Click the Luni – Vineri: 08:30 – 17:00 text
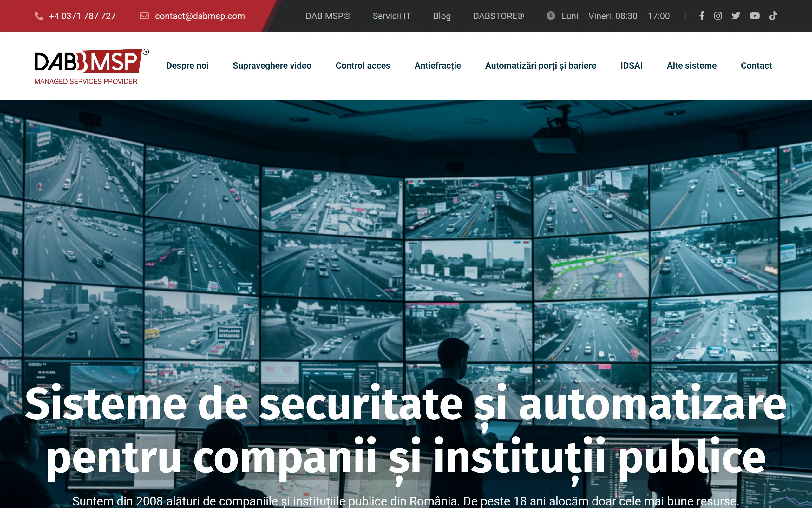812x508 pixels. pos(616,16)
